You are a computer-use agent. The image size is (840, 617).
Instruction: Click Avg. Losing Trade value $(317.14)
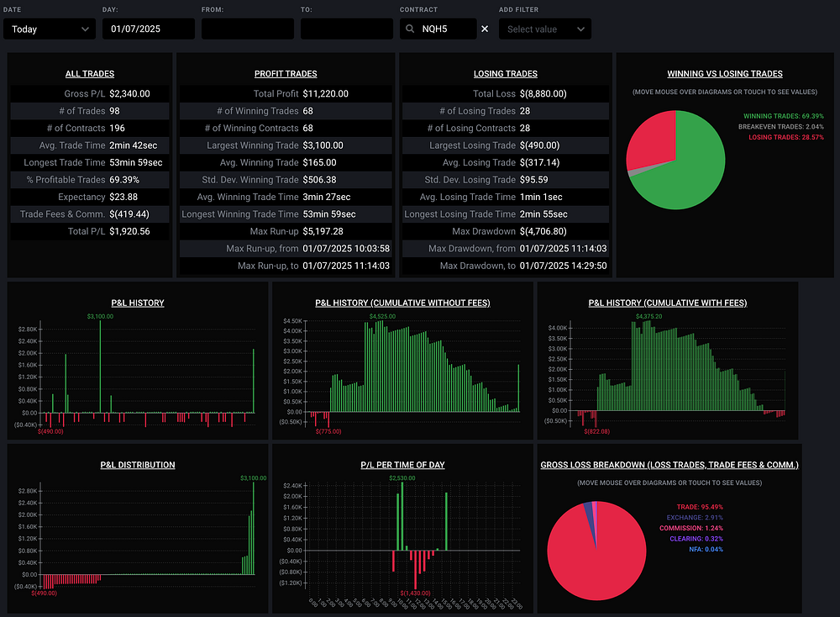click(x=539, y=162)
